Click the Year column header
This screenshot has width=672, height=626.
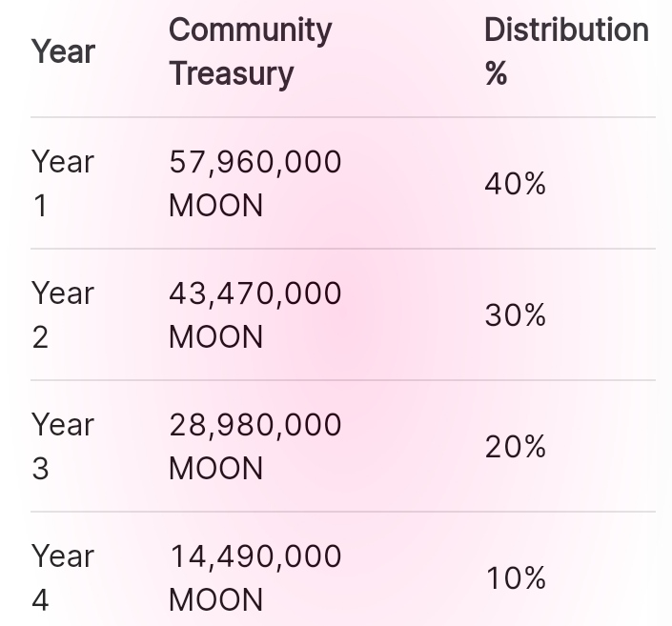click(63, 51)
